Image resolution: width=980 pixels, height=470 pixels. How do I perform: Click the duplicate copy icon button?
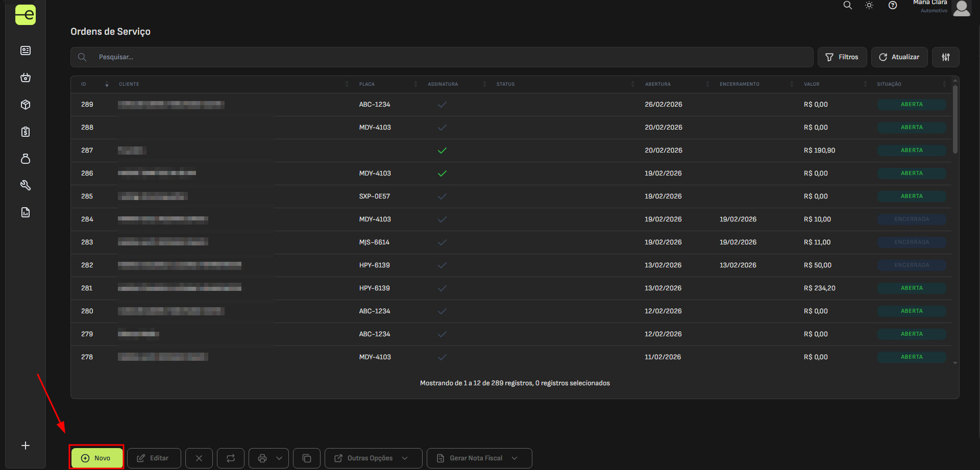(x=307, y=458)
